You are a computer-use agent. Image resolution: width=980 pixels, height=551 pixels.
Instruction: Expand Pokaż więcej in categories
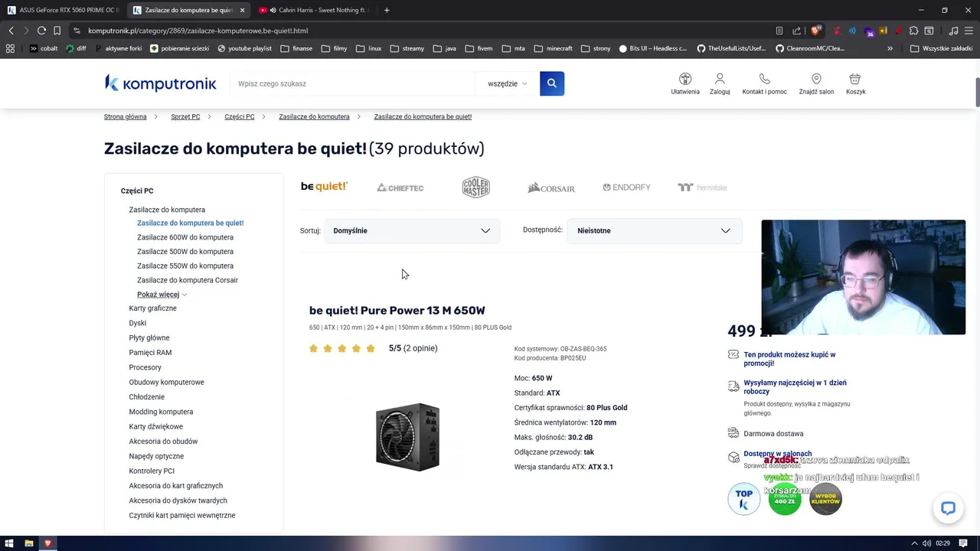click(162, 295)
